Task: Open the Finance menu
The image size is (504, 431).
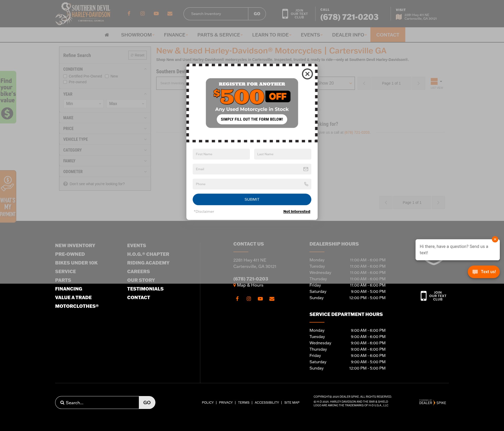Action: pos(176,35)
